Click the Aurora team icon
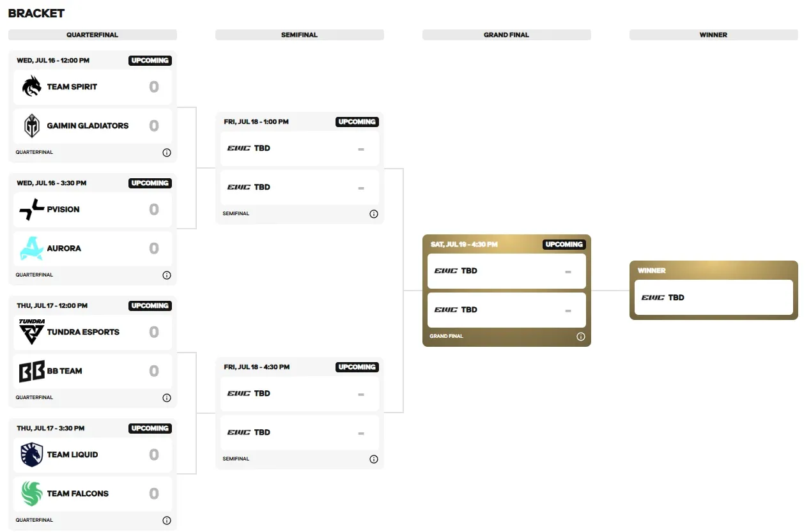The height and width of the screenshot is (532, 811). (31, 248)
